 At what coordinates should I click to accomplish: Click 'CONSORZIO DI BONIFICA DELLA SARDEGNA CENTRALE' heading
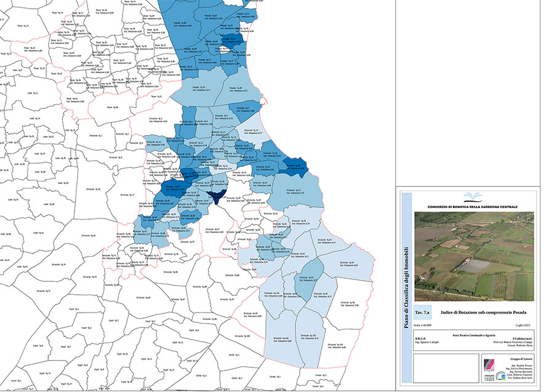point(472,207)
